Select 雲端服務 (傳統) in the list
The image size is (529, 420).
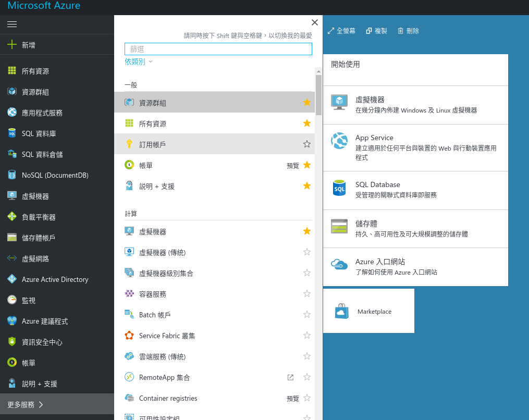[x=215, y=356]
